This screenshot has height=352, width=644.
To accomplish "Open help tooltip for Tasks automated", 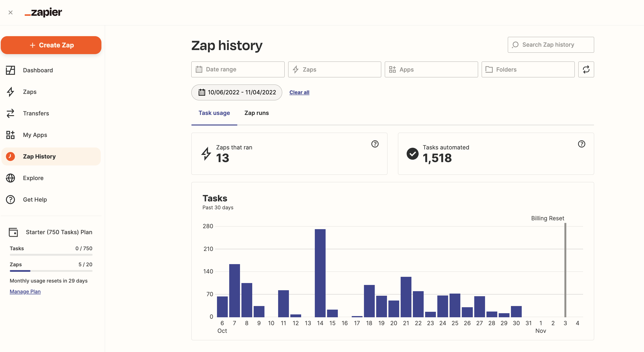I will point(581,144).
